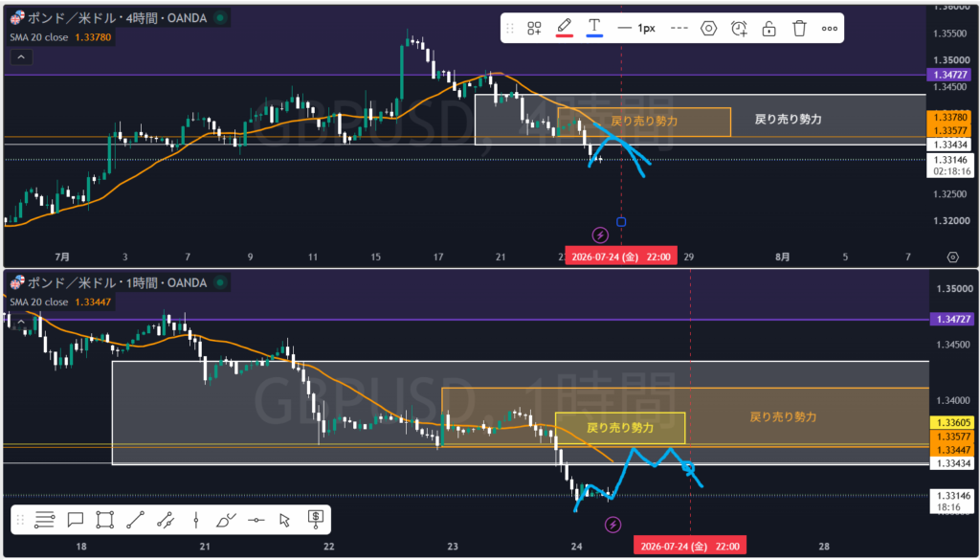Add alert on drawing with clock icon
Image resolution: width=980 pixels, height=560 pixels.
[739, 28]
